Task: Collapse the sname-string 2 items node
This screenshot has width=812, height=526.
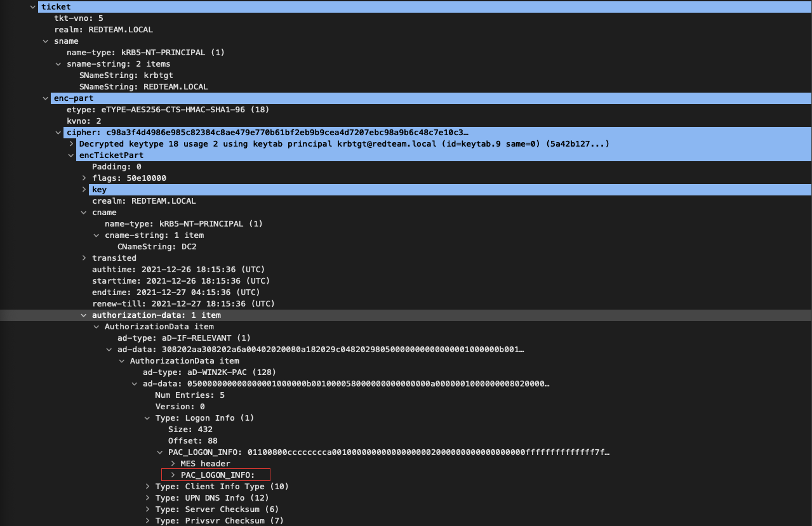Action: [x=58, y=64]
